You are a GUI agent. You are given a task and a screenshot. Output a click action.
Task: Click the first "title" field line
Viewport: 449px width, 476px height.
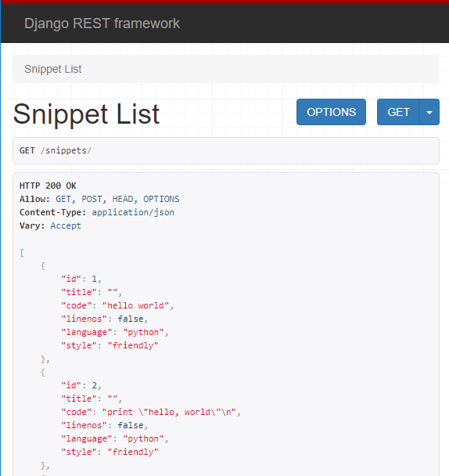coord(92,292)
